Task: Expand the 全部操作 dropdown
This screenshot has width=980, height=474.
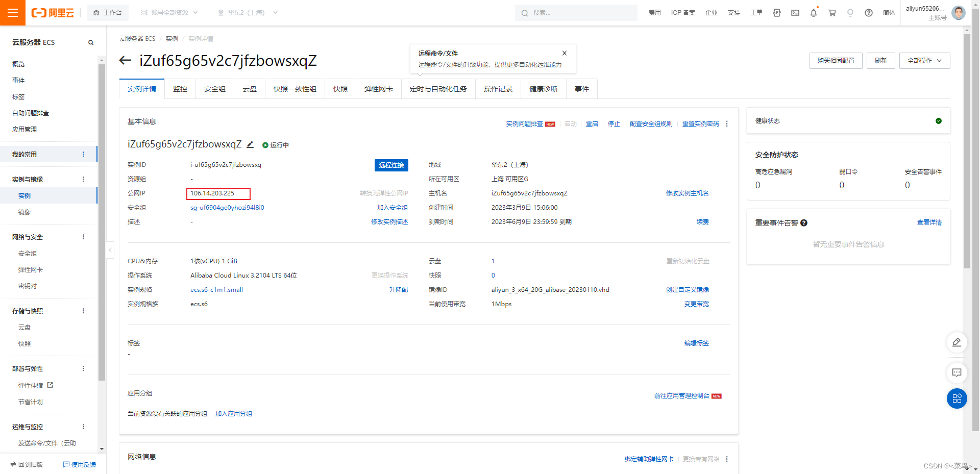Action: tap(924, 61)
